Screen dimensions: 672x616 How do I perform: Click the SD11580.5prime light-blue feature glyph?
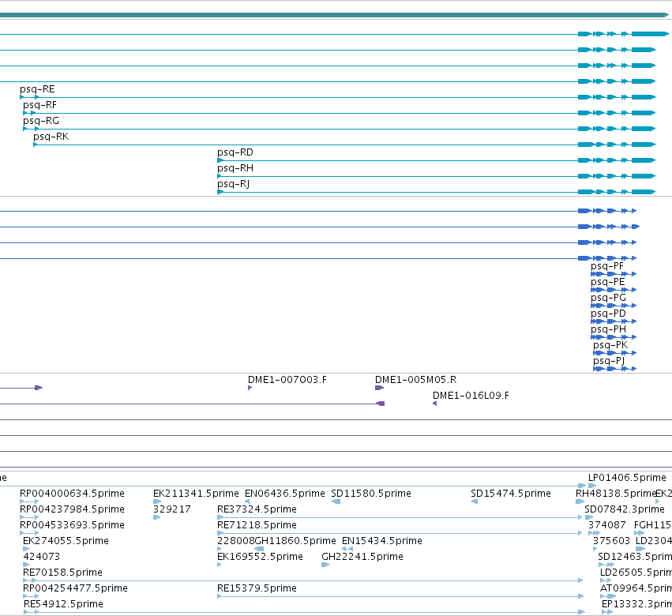(x=336, y=501)
